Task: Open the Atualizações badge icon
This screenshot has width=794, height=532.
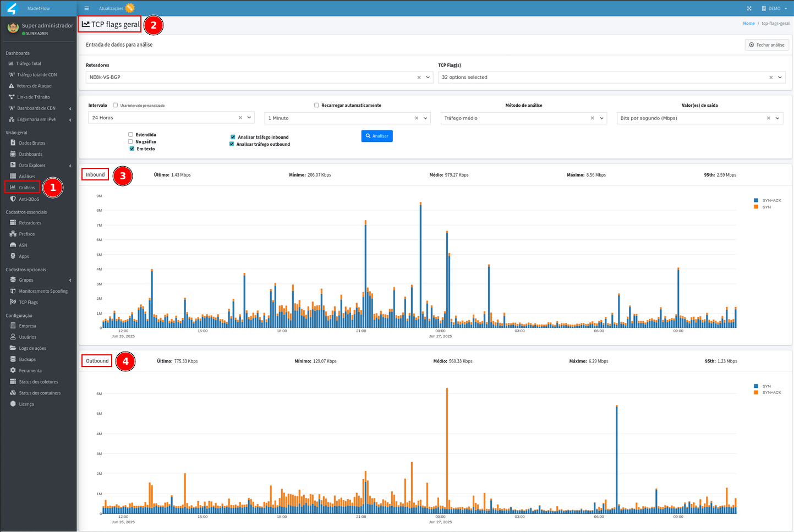Action: [130, 8]
